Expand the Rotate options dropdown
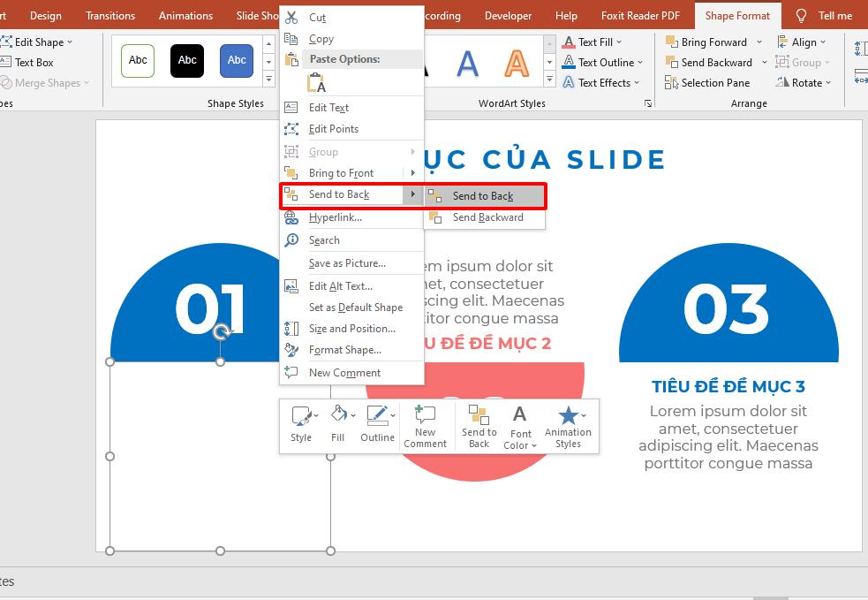 802,82
